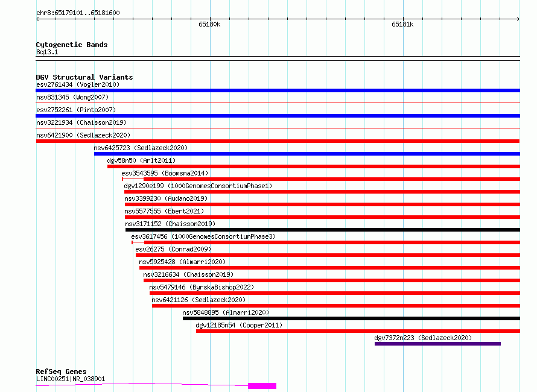Select red bar under dgv58n50

(x=314, y=166)
